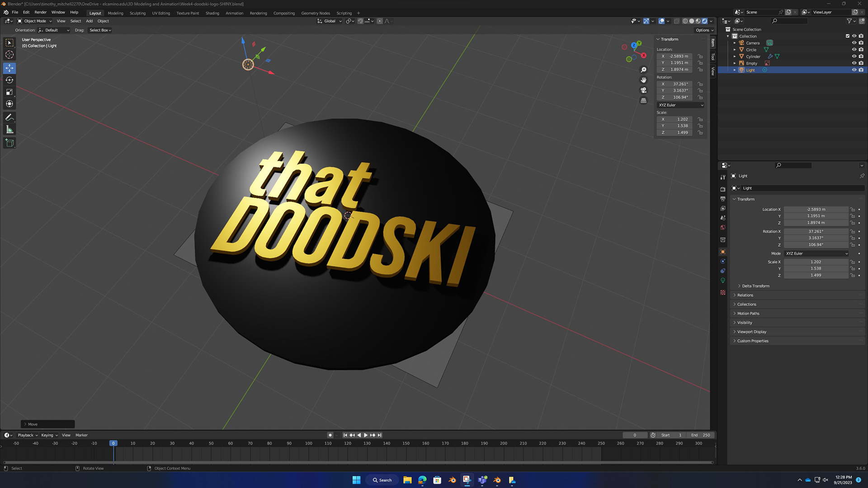Switch to solid viewport shading

[691, 21]
